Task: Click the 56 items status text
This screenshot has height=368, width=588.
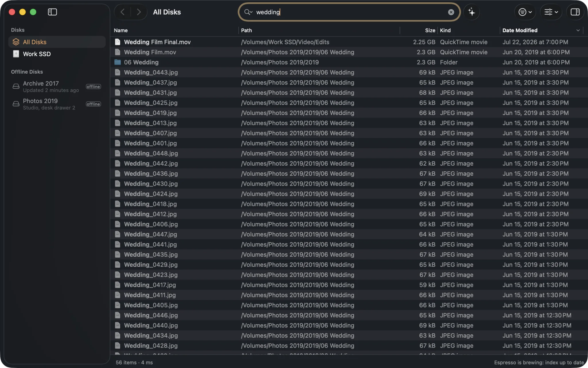Action: pyautogui.click(x=134, y=363)
